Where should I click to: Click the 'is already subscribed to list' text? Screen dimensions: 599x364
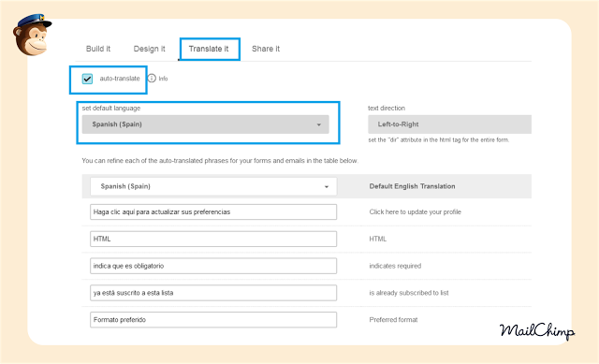tap(409, 293)
